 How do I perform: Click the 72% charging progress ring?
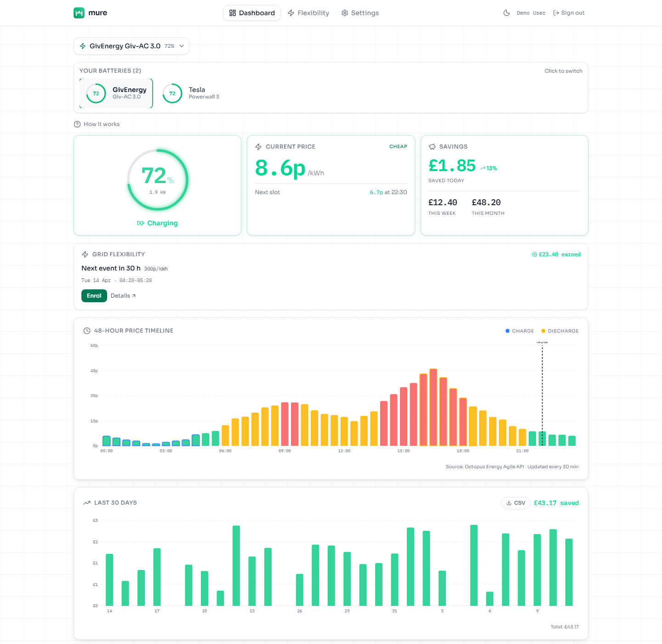click(x=157, y=180)
